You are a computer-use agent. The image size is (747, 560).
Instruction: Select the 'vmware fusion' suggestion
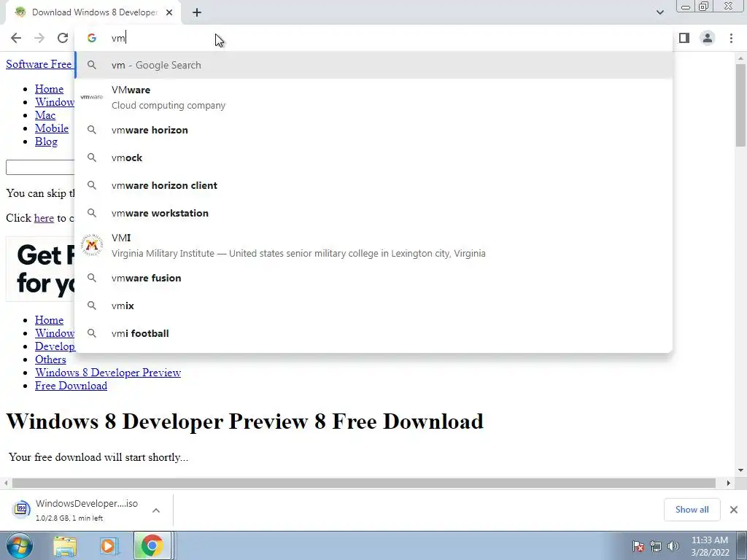click(x=374, y=278)
